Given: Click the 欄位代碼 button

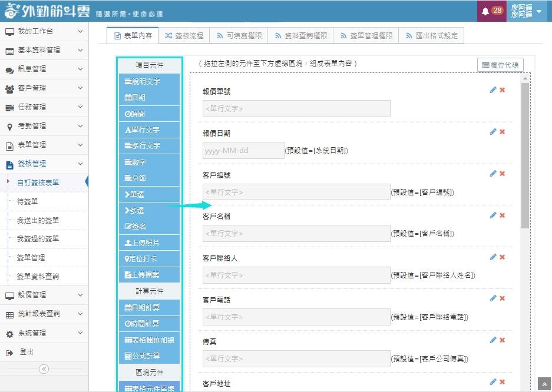Looking at the screenshot, I should tap(500, 65).
